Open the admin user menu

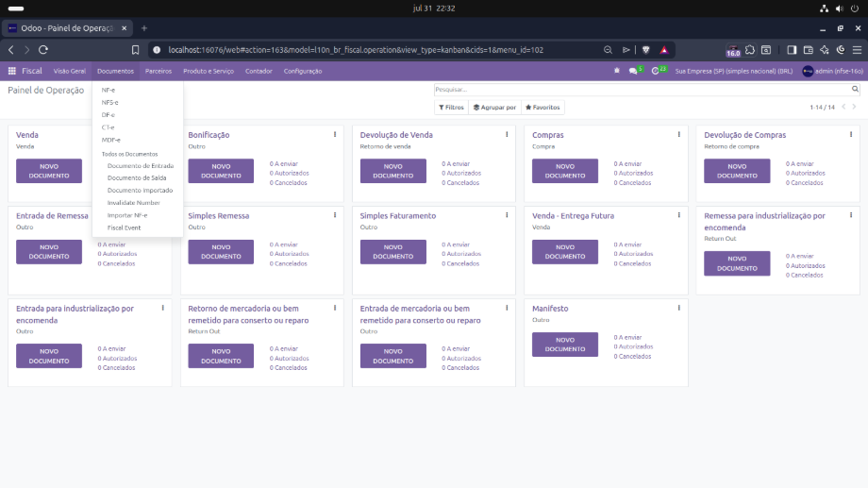(x=832, y=71)
